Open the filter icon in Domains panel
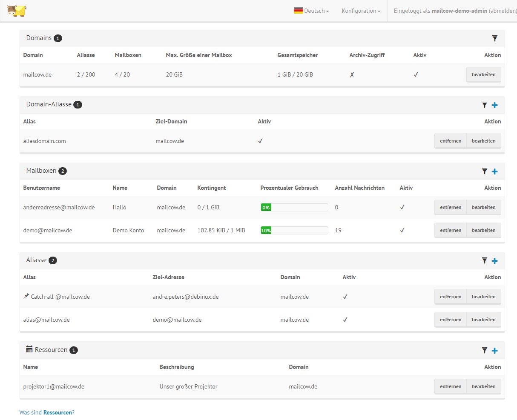Screen dimensions: 517x420 point(494,38)
